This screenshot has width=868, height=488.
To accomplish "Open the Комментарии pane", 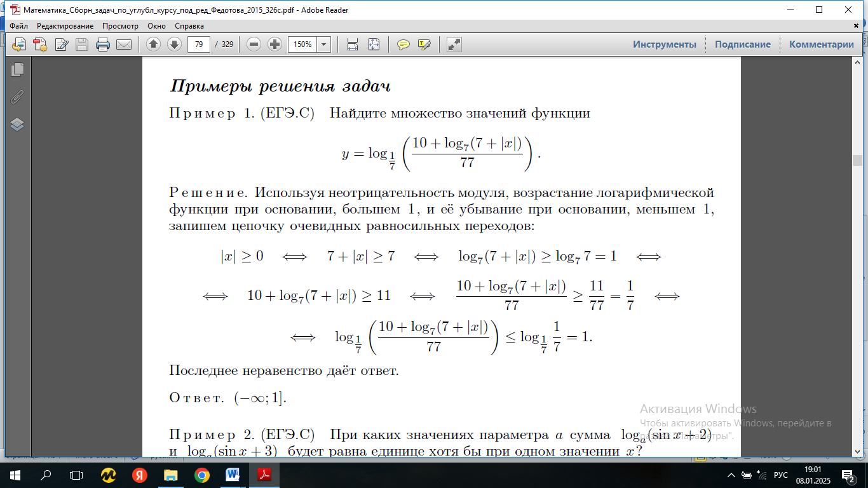I will coord(822,44).
